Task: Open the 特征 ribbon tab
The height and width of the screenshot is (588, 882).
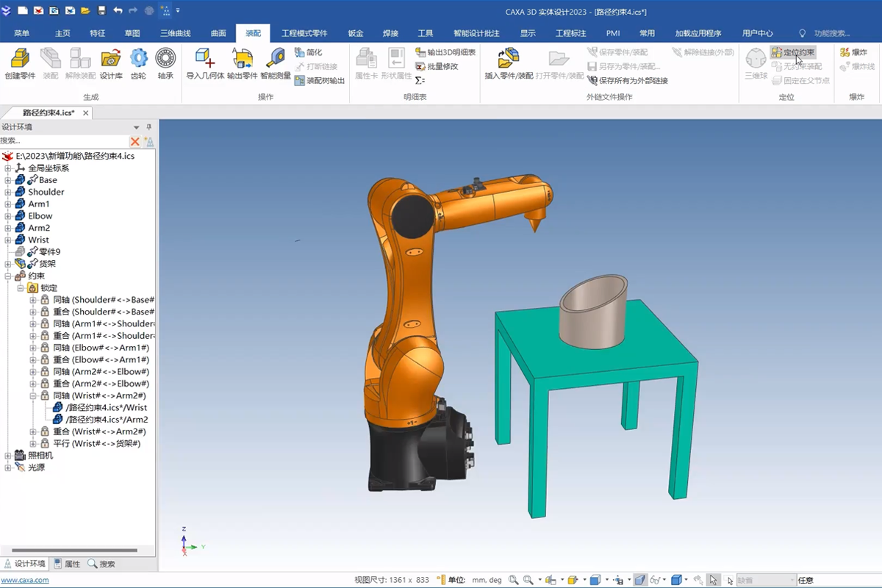Action: (x=97, y=33)
